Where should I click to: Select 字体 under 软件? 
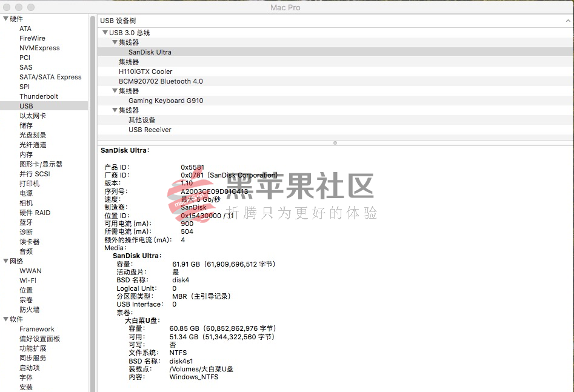click(25, 377)
